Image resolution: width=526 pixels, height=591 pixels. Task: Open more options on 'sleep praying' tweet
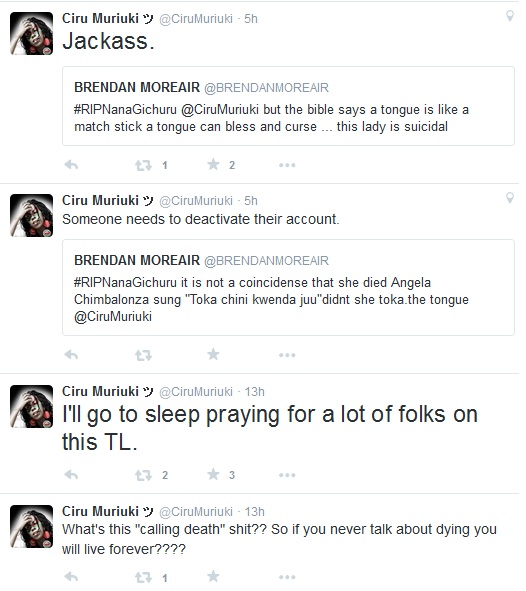(x=287, y=475)
